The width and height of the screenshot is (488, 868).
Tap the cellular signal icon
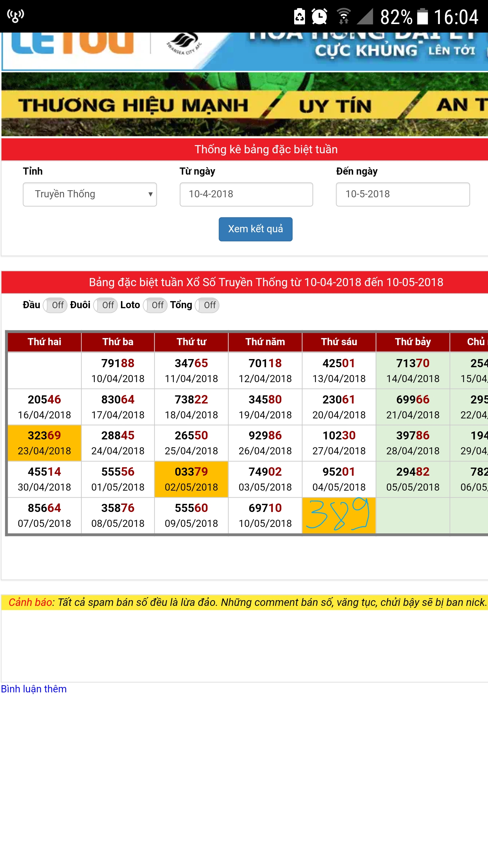coord(365,16)
